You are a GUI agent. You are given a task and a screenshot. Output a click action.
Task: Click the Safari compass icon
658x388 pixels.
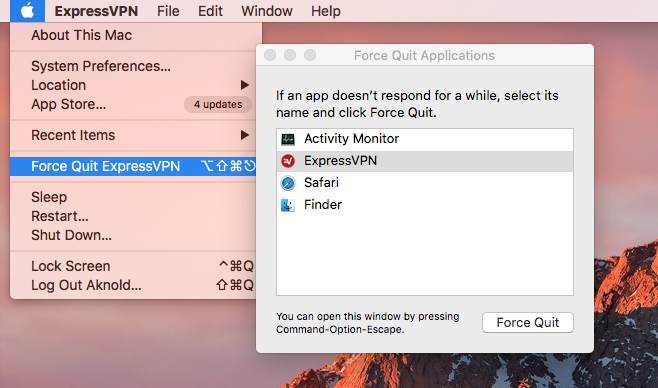point(288,183)
